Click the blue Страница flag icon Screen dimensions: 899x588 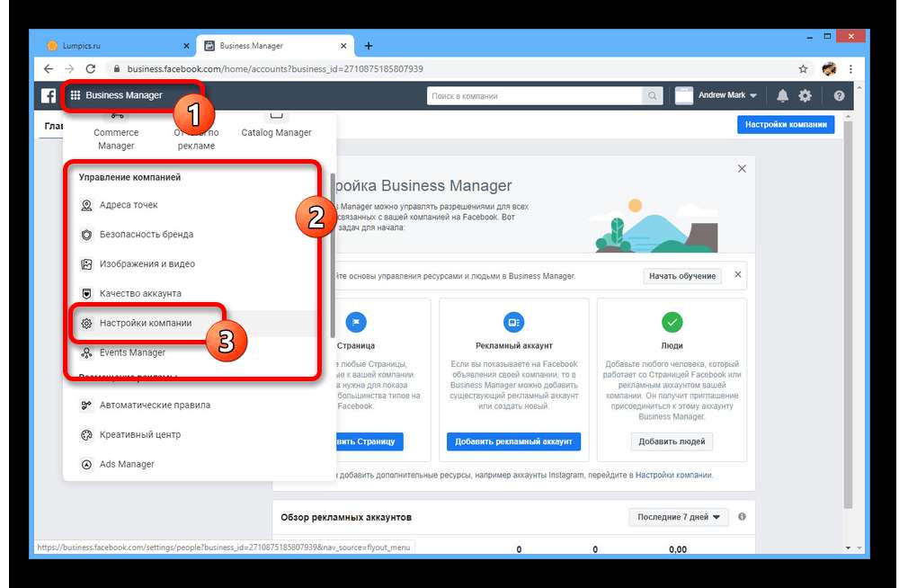click(x=356, y=322)
